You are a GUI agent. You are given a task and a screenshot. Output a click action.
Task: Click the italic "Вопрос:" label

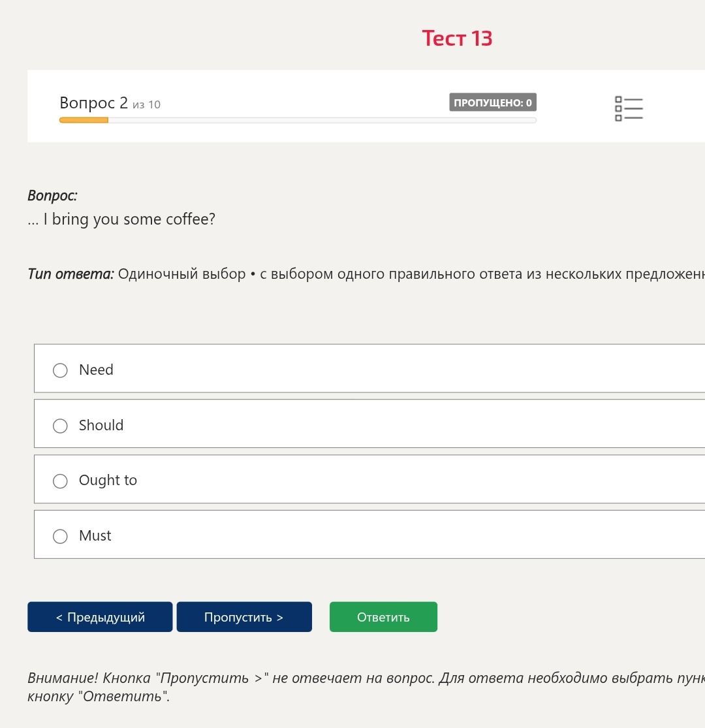tap(52, 195)
